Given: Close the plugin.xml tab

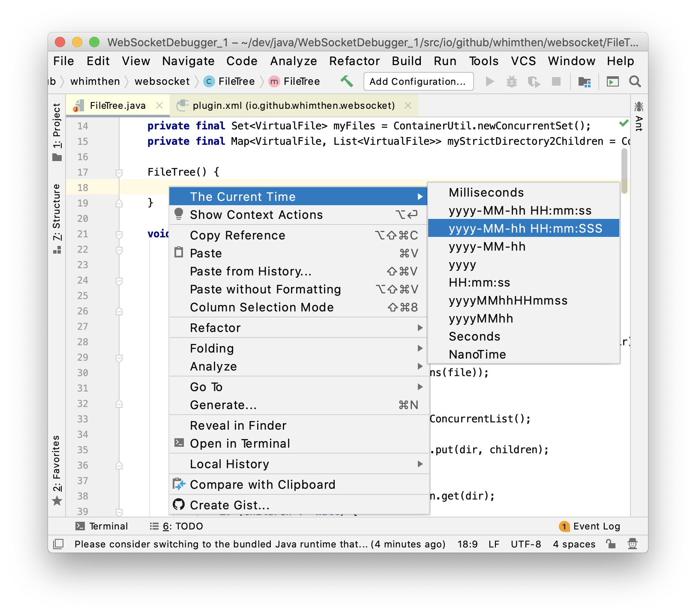Looking at the screenshot, I should click(408, 105).
